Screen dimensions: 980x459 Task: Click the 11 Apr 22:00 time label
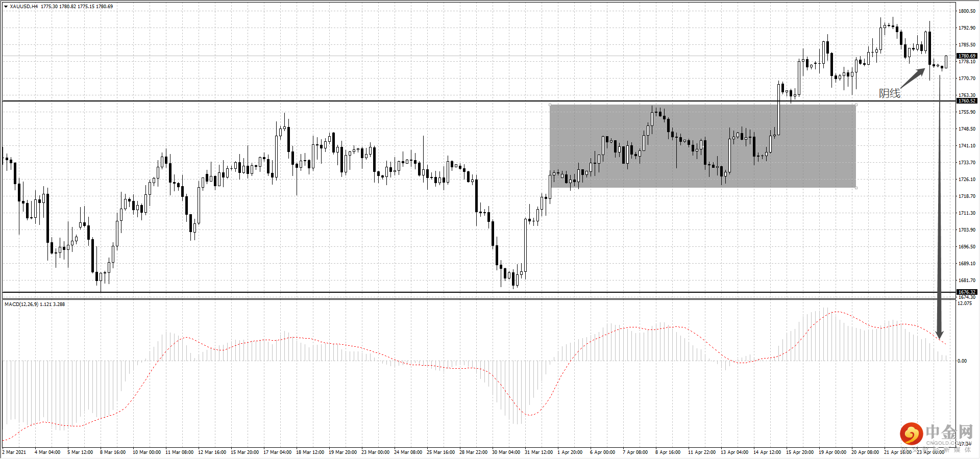(x=701, y=452)
